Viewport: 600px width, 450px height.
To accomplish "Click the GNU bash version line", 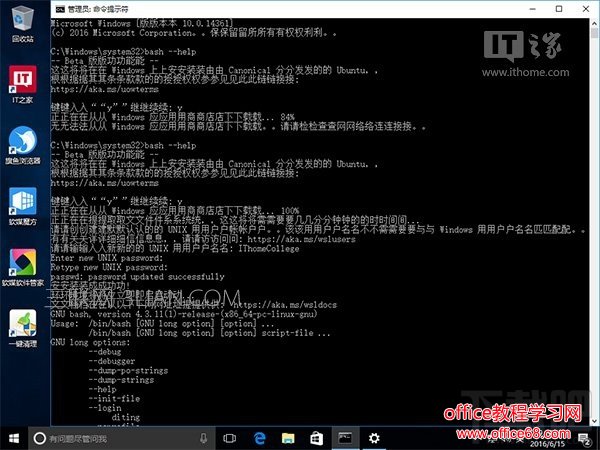I will coord(184,315).
